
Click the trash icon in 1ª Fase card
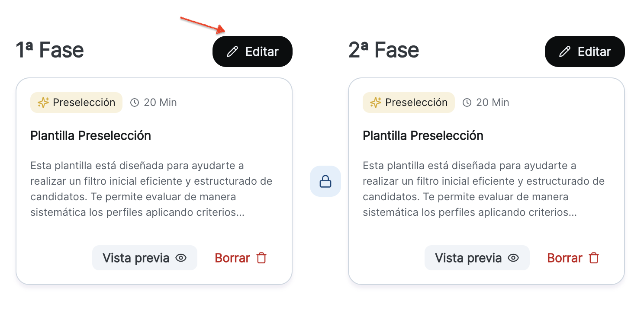[x=261, y=258]
